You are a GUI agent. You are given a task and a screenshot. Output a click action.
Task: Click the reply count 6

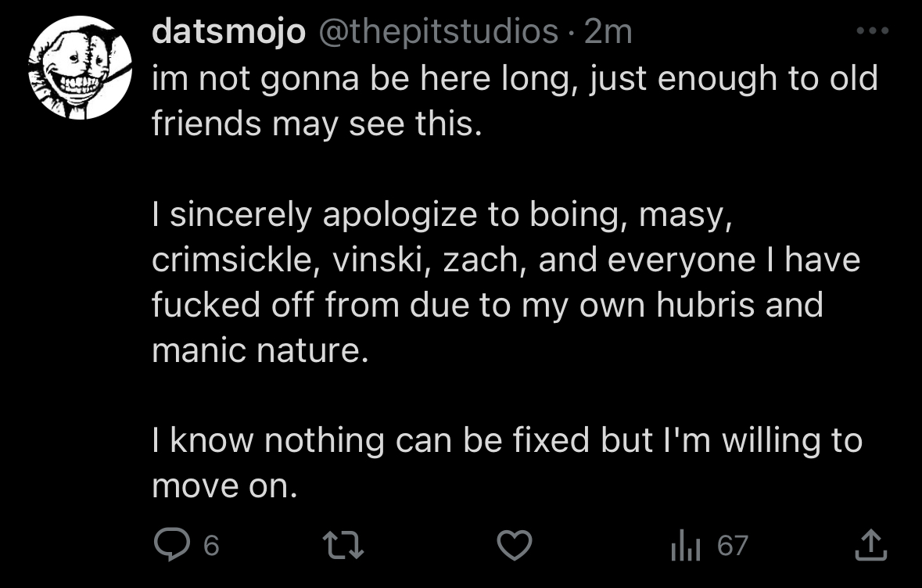tap(211, 545)
